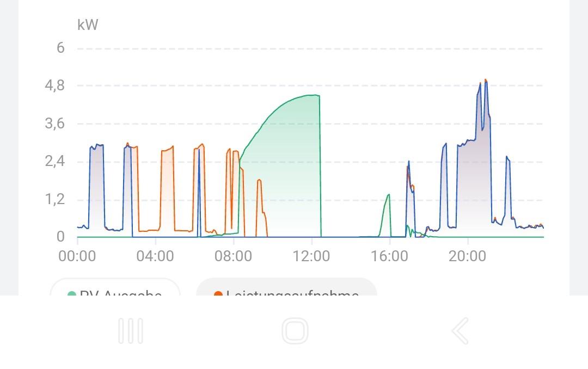Tap the small green PV bump near 16:00
The width and height of the screenshot is (588, 369).
pos(388,195)
